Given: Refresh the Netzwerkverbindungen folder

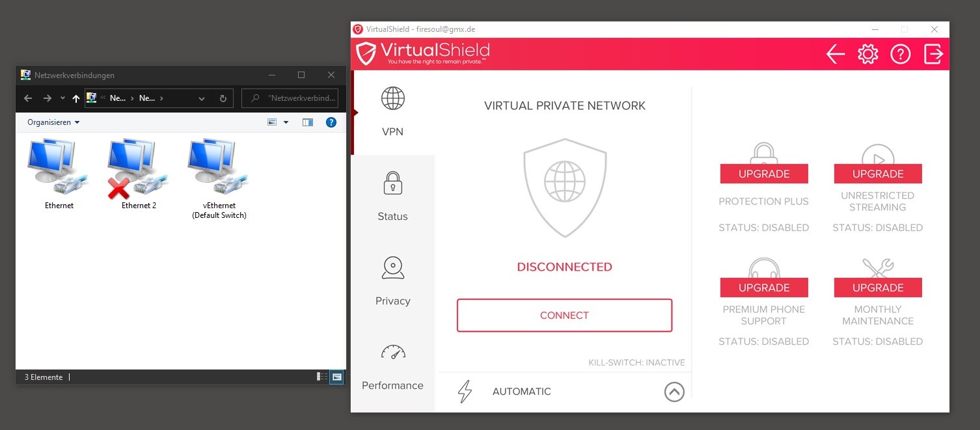Looking at the screenshot, I should (223, 98).
